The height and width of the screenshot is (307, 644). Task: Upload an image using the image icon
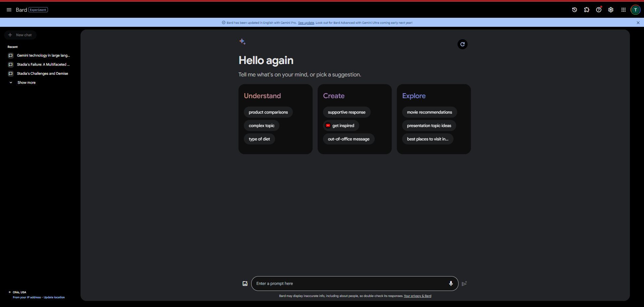pos(245,284)
